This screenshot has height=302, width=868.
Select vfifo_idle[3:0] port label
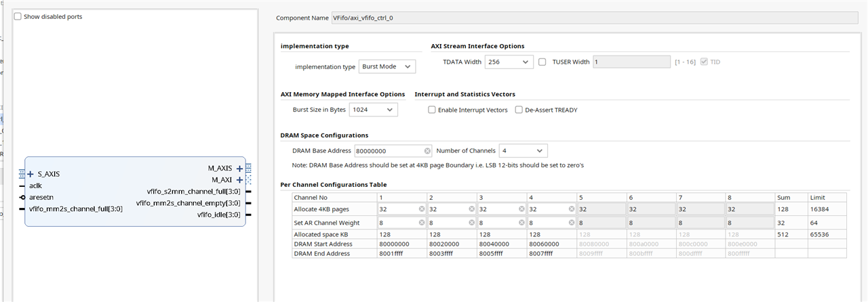point(219,215)
